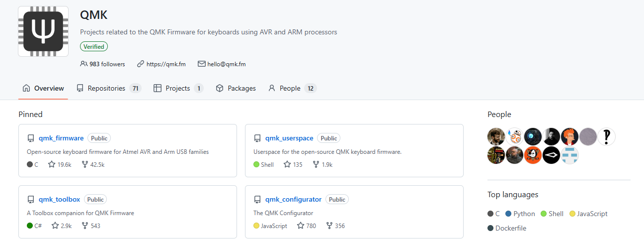Click the green Verified badge
The height and width of the screenshot is (240, 644).
[x=94, y=46]
